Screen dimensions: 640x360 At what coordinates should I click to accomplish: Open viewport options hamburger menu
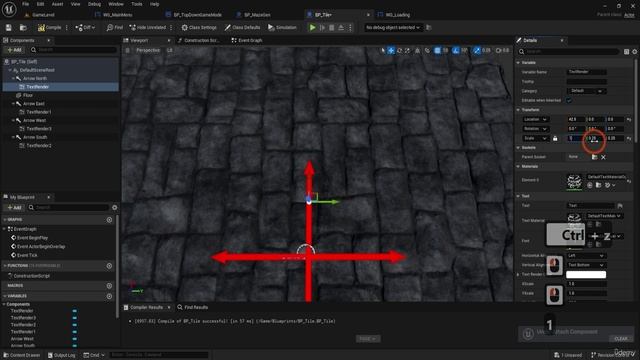pos(128,50)
